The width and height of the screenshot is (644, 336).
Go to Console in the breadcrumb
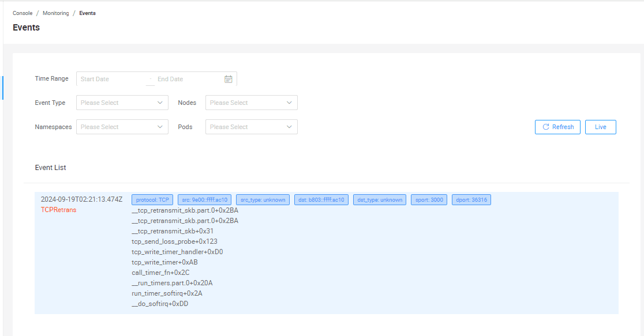click(x=23, y=13)
